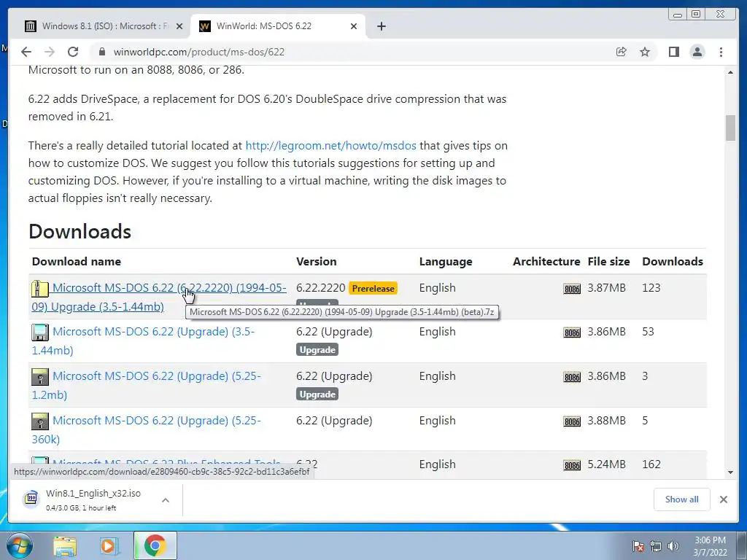This screenshot has width=747, height=560.
Task: Download MS-DOS 6.22 (6.22.2220) prerelease upgrade
Action: [x=159, y=297]
